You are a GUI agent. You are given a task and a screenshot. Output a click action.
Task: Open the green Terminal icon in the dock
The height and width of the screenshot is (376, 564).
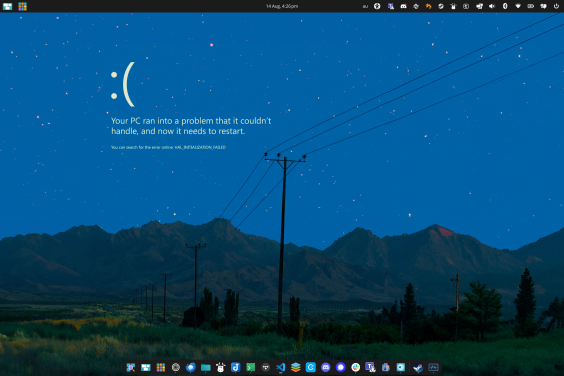(x=251, y=367)
